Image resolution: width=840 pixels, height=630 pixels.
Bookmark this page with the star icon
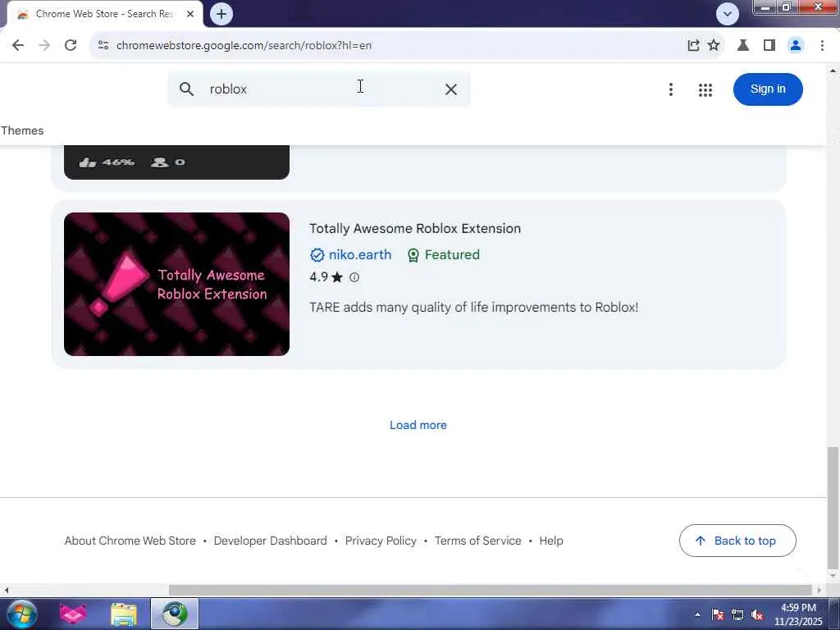point(714,45)
